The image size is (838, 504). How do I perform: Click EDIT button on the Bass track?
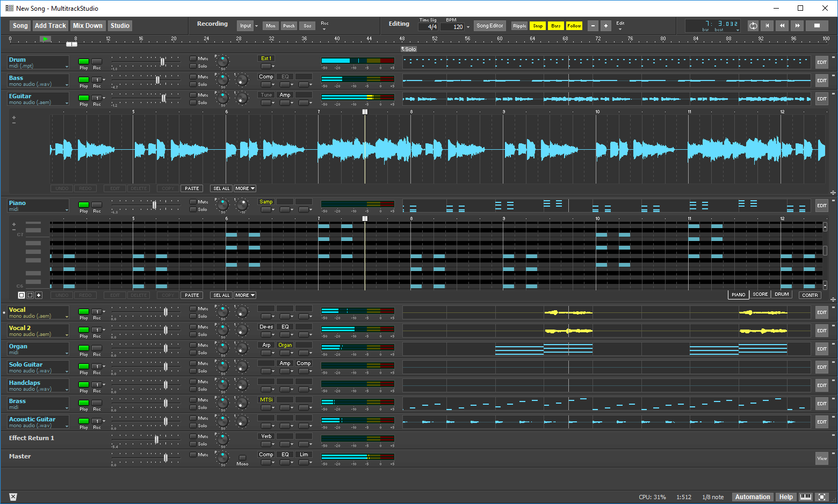(x=822, y=81)
